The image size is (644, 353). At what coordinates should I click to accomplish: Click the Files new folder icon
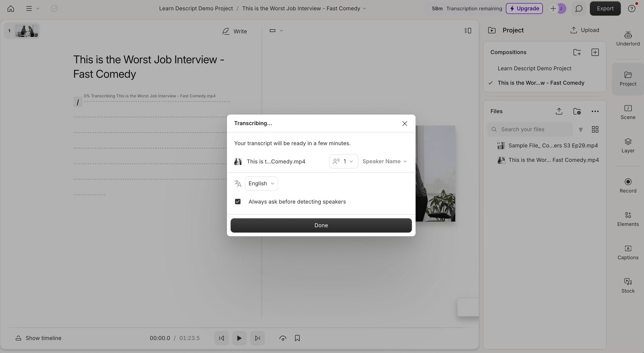tap(577, 111)
